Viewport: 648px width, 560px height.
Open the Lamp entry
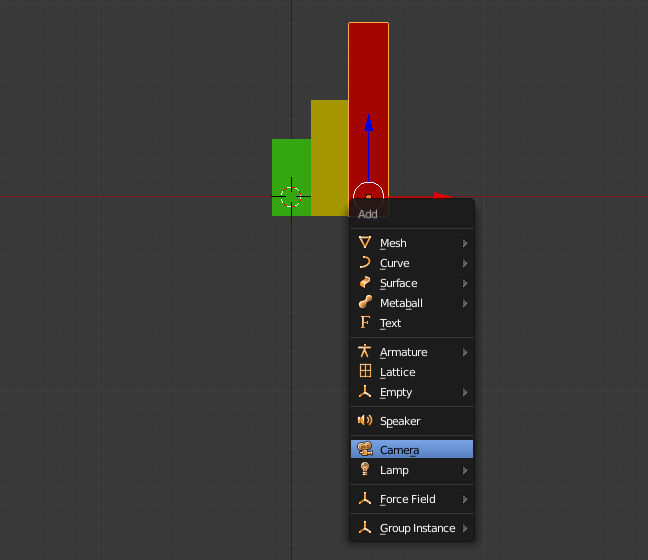[x=412, y=470]
